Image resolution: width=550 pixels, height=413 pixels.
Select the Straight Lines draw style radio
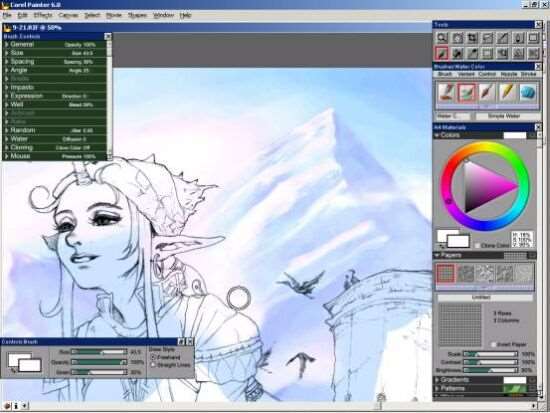153,365
